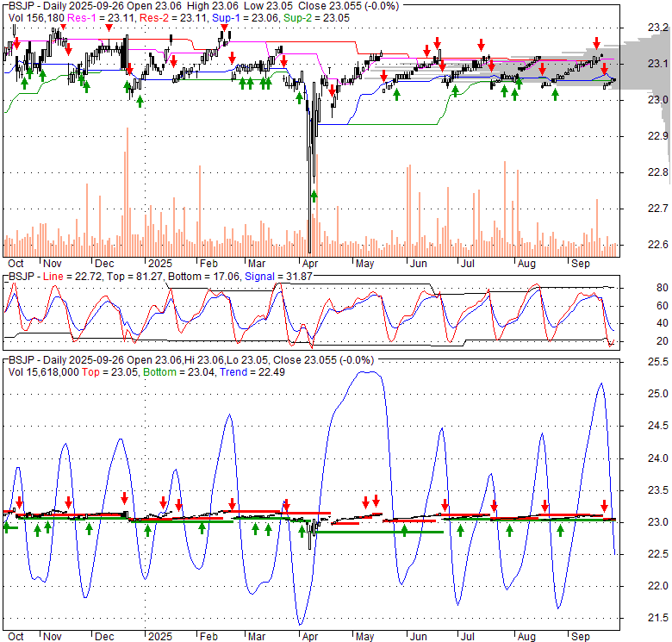Click the 22.5 tick on bottom axis

coord(658,554)
